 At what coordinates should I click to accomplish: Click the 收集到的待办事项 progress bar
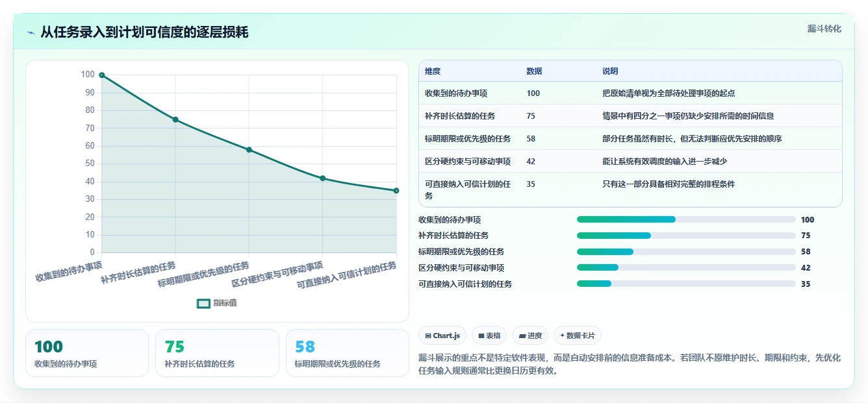coord(686,219)
